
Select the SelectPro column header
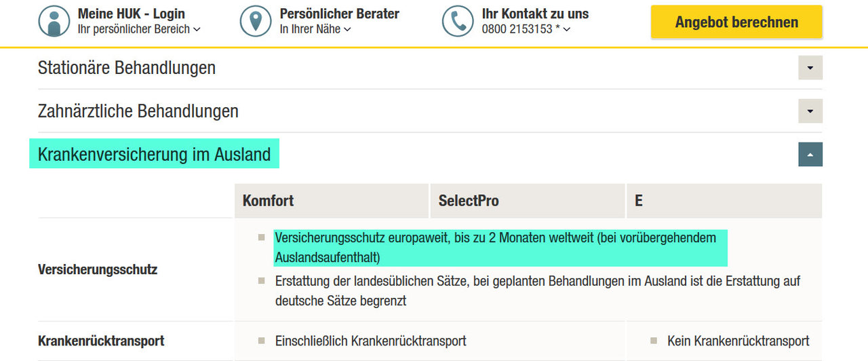[469, 201]
